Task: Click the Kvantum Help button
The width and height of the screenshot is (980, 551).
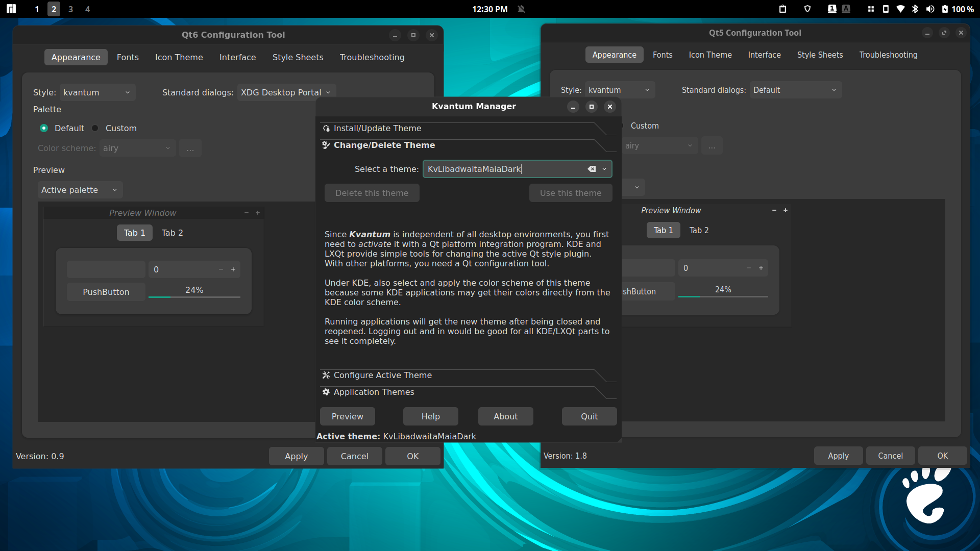Action: click(430, 416)
